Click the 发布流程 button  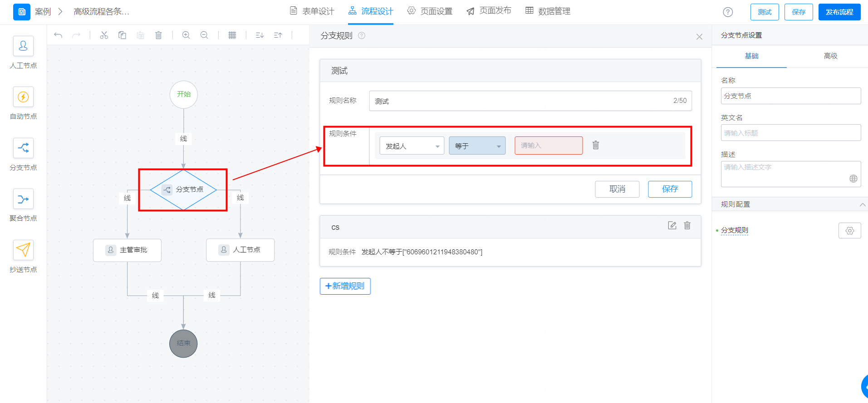point(839,12)
